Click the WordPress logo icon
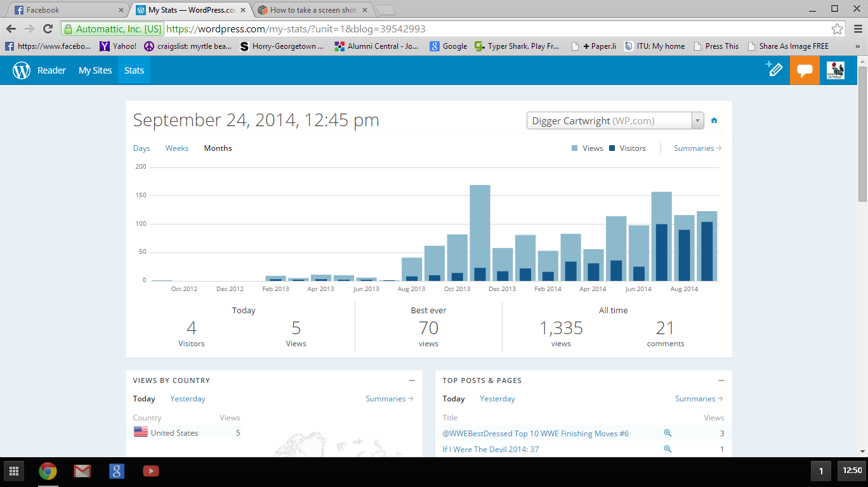 tap(22, 70)
